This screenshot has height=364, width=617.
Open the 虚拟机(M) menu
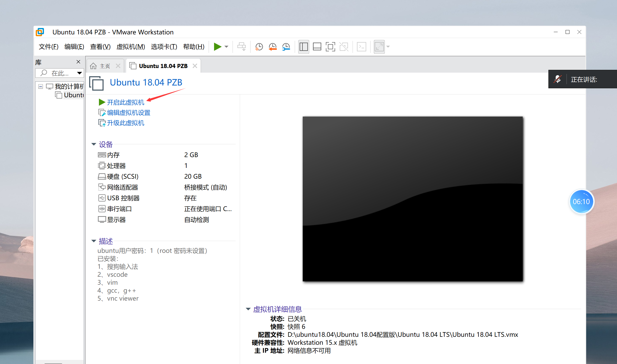[131, 47]
